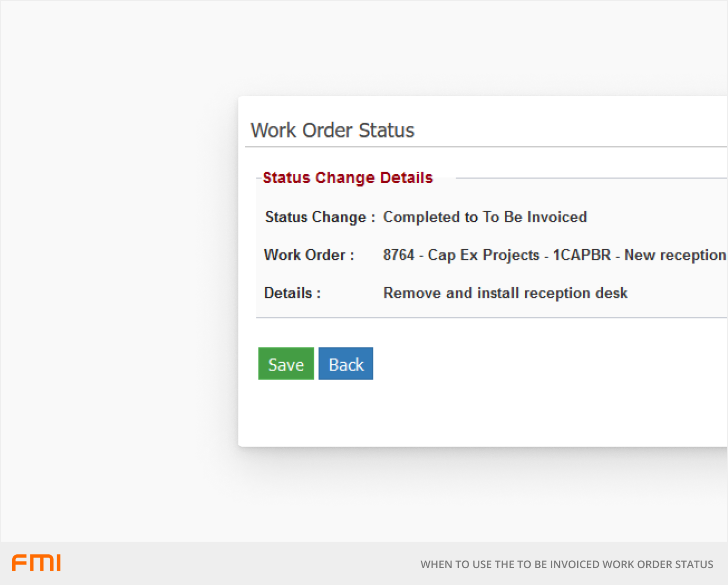Click work order number 8764
The image size is (728, 585).
(x=399, y=255)
